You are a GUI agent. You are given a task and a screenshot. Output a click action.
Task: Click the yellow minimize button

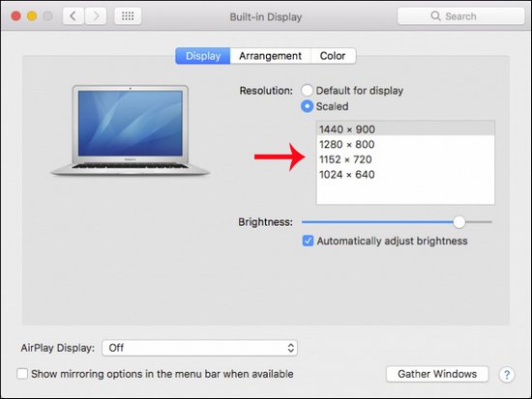32,15
